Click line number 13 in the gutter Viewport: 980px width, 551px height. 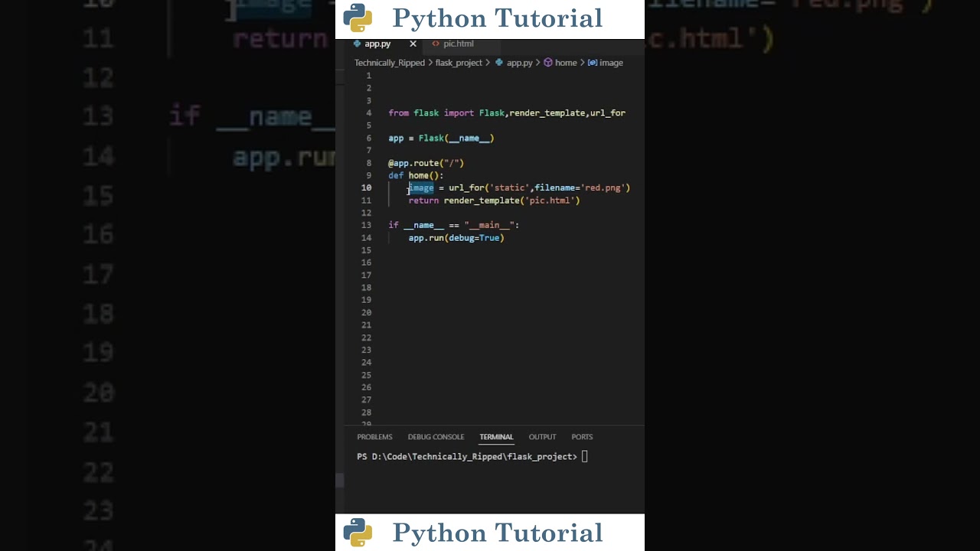(366, 226)
